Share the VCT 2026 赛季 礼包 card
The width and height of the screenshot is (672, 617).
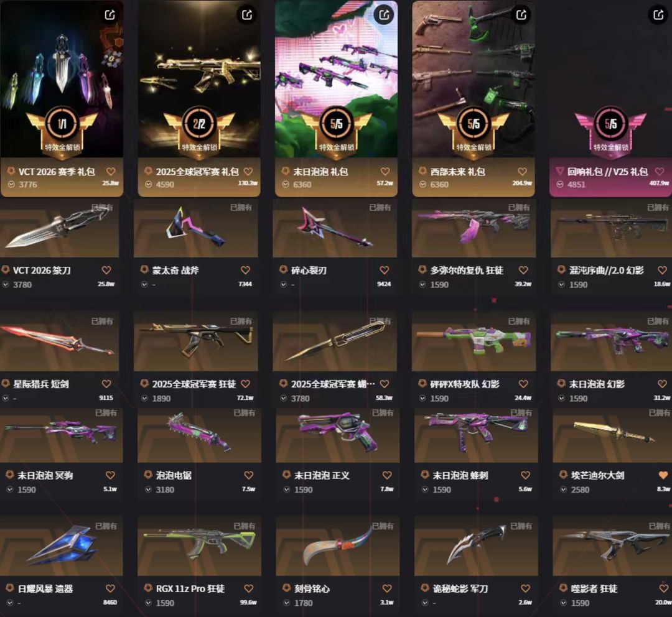click(110, 15)
